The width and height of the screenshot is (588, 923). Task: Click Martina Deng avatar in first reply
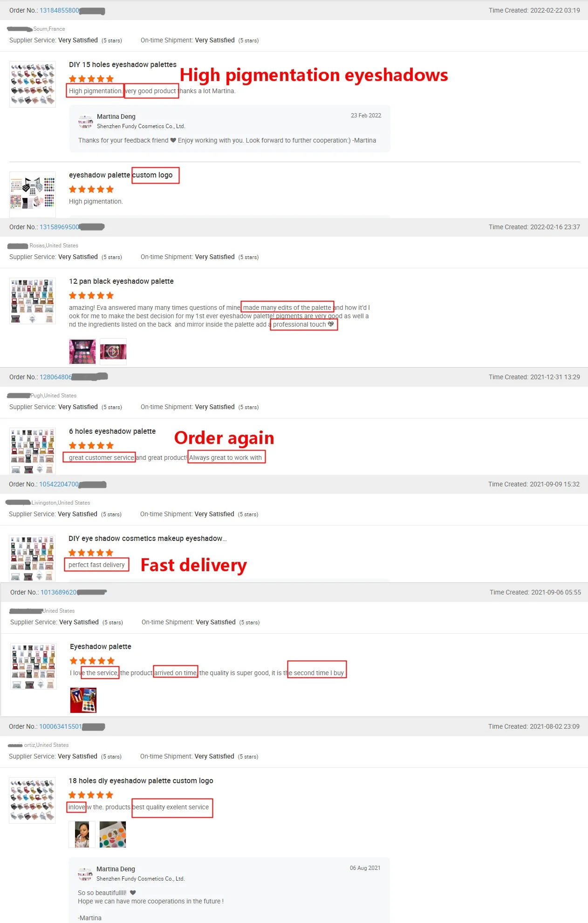point(85,121)
